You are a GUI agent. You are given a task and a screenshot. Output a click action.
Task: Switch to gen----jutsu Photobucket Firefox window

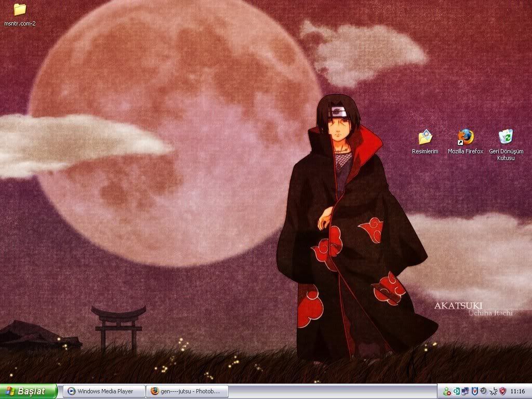(187, 391)
